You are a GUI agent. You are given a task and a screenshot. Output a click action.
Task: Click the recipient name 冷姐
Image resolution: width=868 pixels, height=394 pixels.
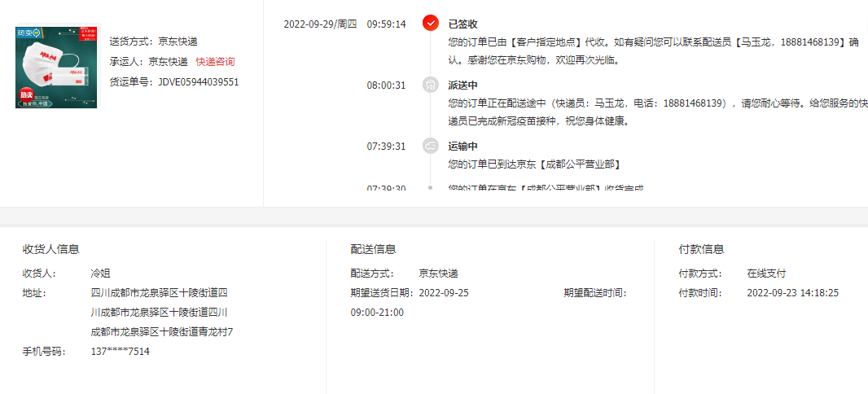click(x=100, y=274)
